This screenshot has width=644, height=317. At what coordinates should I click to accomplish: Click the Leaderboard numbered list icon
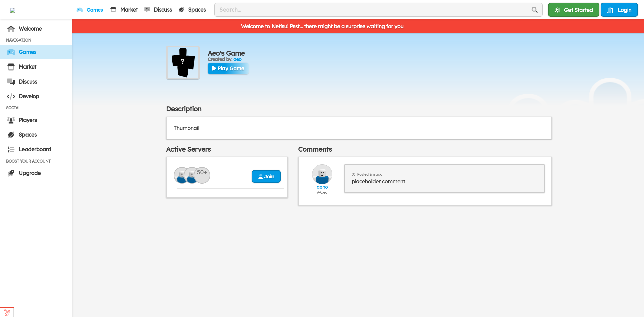(11, 150)
